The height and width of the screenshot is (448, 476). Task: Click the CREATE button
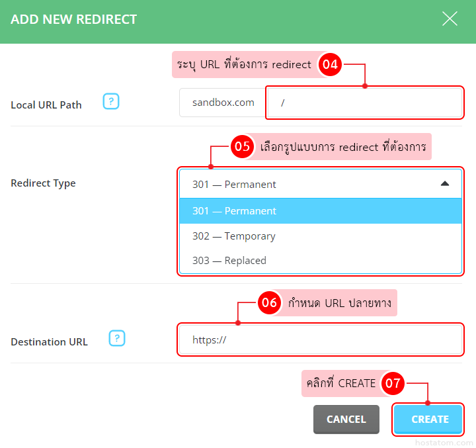[430, 419]
